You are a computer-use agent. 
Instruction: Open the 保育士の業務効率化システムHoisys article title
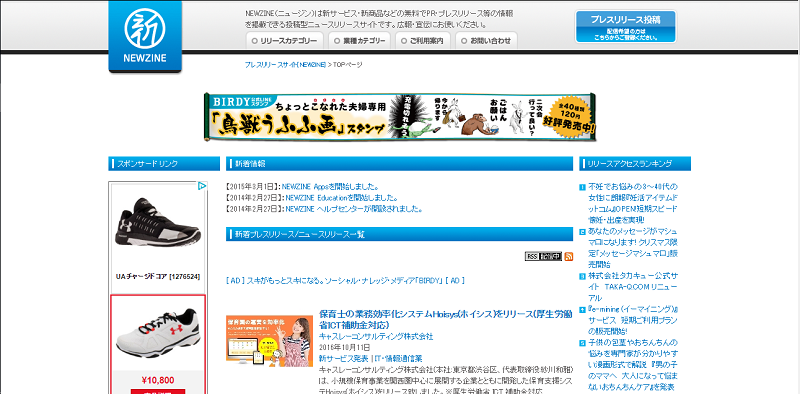click(445, 319)
